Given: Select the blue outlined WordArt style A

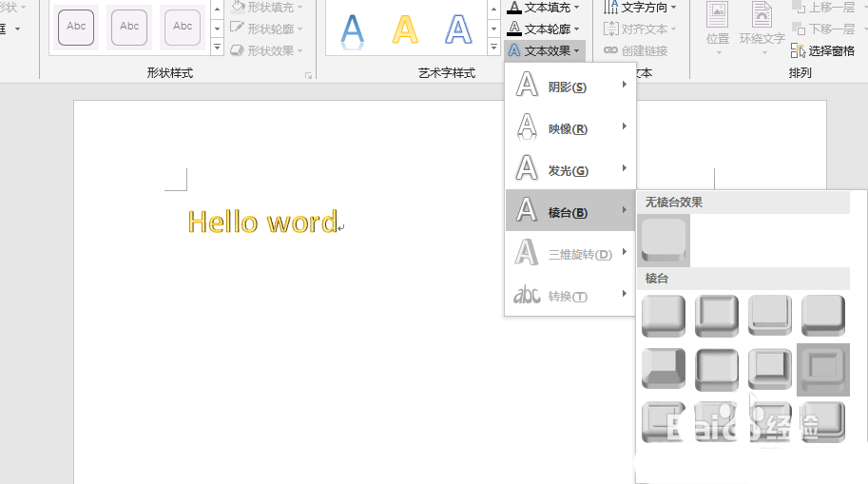Looking at the screenshot, I should (459, 29).
